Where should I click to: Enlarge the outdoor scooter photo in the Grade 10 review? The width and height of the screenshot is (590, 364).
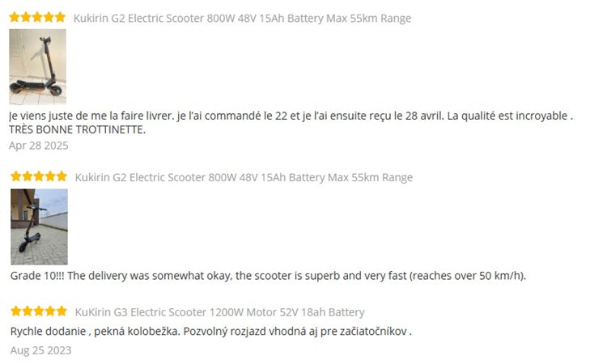coord(39,226)
